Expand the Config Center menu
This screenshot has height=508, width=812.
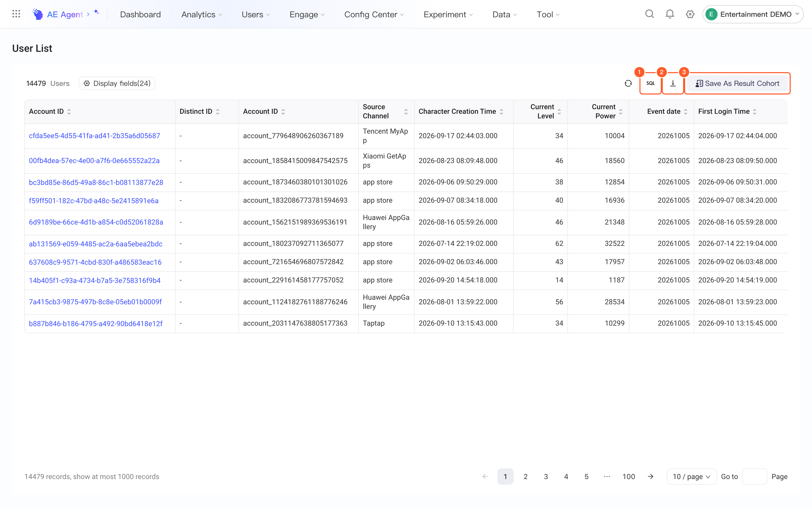tap(374, 14)
